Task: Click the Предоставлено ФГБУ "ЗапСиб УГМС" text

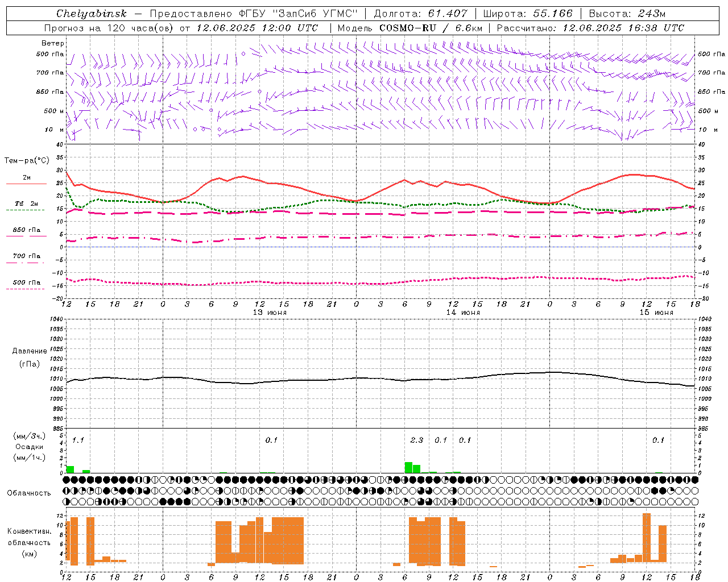Action: [253, 14]
